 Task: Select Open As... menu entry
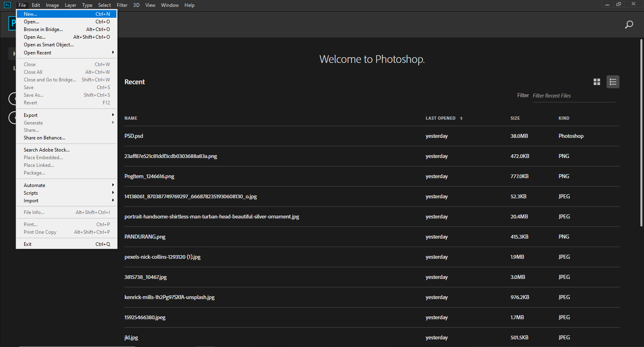(x=66, y=37)
